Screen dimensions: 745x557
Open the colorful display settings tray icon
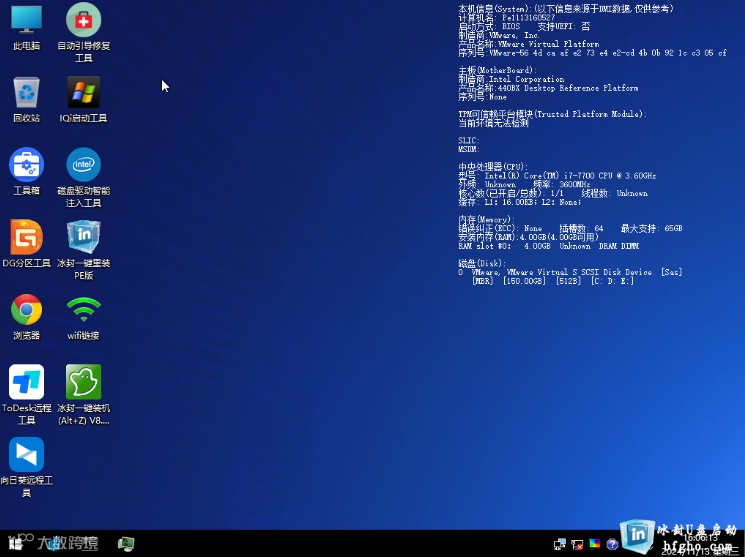tap(594, 544)
